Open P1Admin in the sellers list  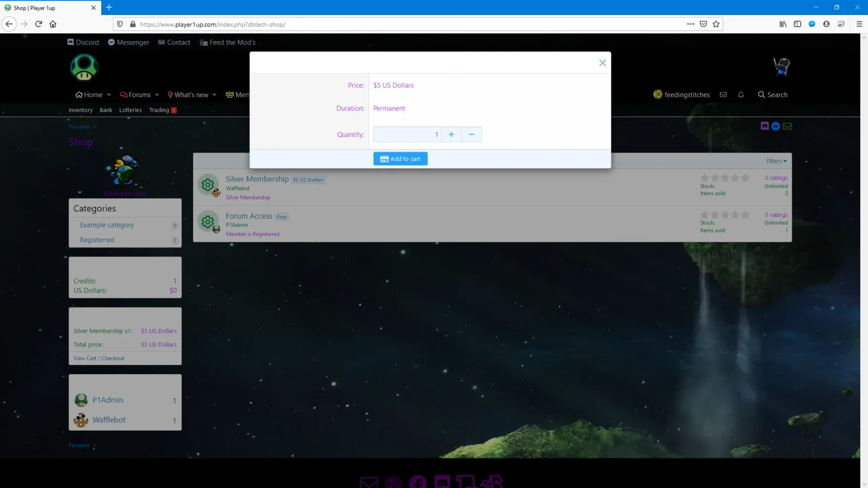point(108,400)
